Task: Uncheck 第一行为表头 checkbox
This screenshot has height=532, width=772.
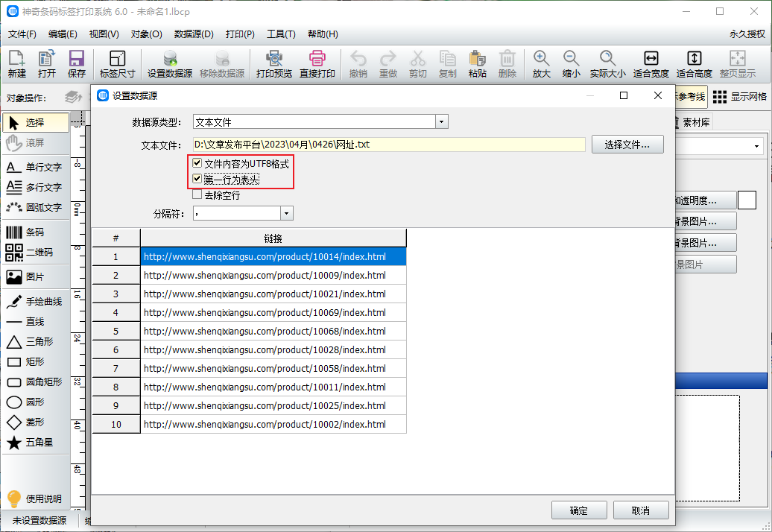Action: [197, 179]
